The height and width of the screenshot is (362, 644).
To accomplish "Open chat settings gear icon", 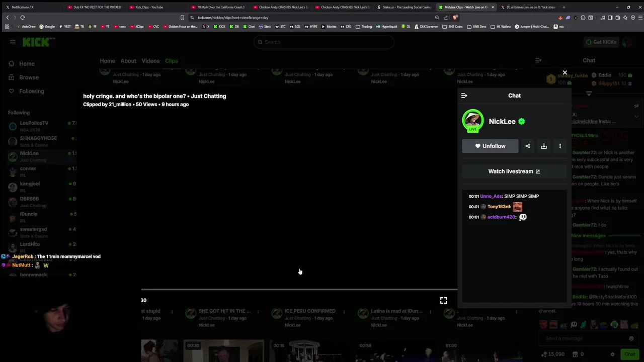I will point(612,354).
